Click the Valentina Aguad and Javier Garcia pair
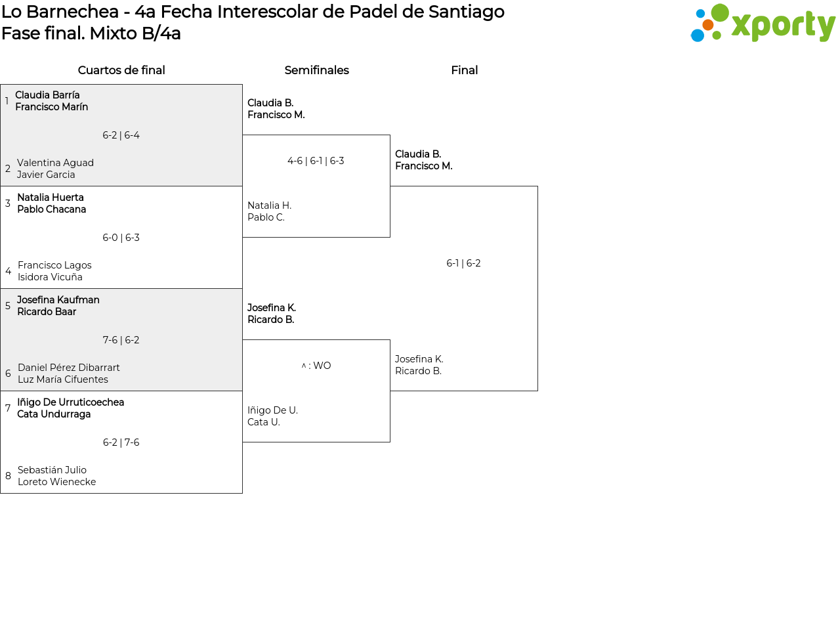Viewport: 840px width, 623px height. [55, 169]
